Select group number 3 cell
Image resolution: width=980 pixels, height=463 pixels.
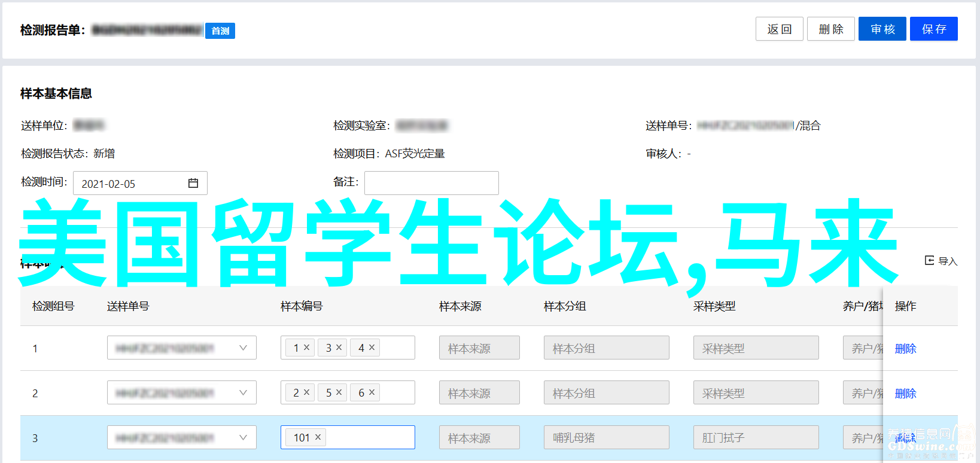pos(35,438)
